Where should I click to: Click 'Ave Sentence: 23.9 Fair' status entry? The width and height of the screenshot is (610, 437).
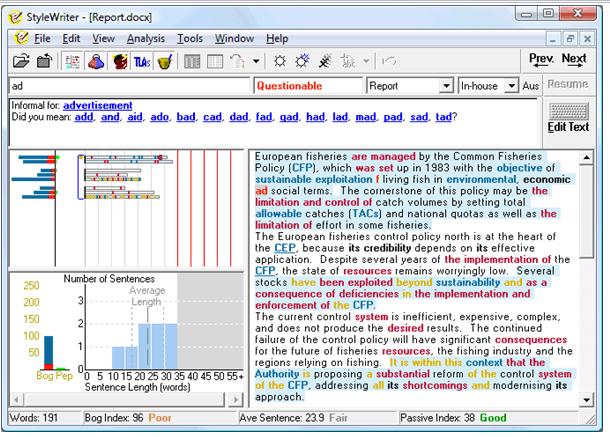coord(293,418)
